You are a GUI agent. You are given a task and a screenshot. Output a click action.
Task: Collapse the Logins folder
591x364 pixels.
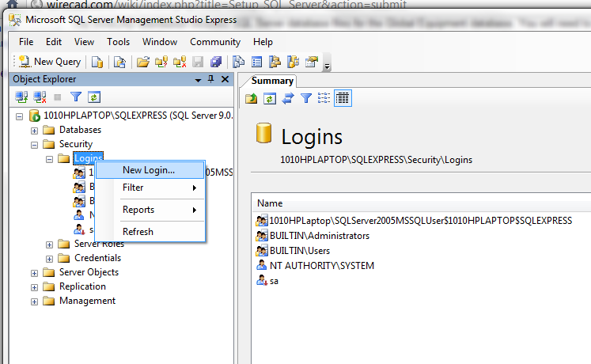click(x=49, y=159)
